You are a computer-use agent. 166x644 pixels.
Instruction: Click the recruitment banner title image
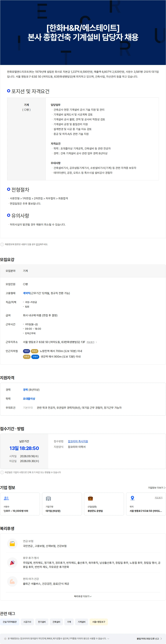[83, 33]
